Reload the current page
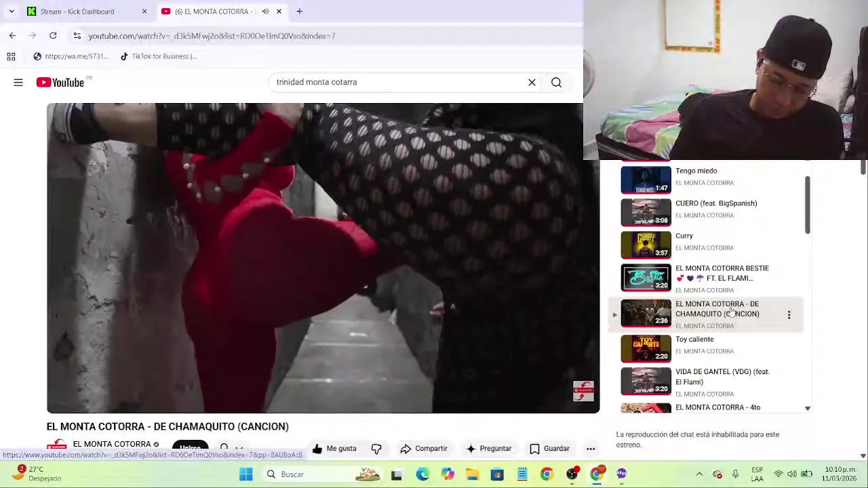Image resolution: width=868 pixels, height=488 pixels. [53, 35]
